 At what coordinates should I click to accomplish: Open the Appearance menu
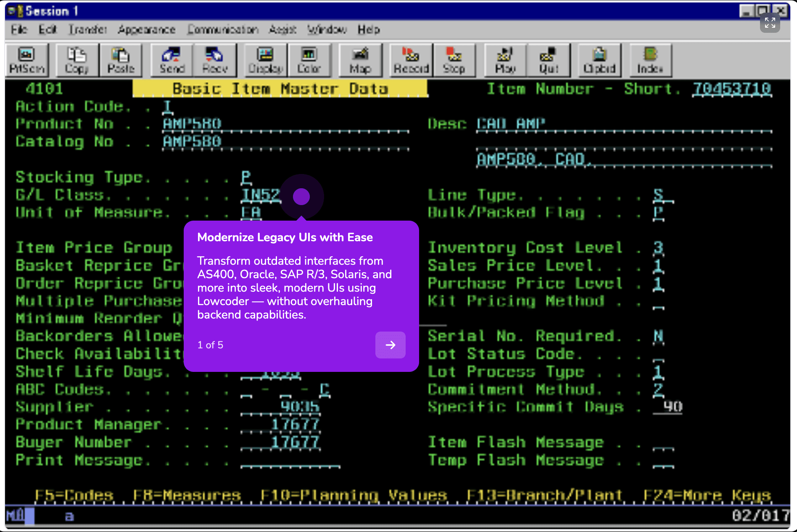point(146,29)
